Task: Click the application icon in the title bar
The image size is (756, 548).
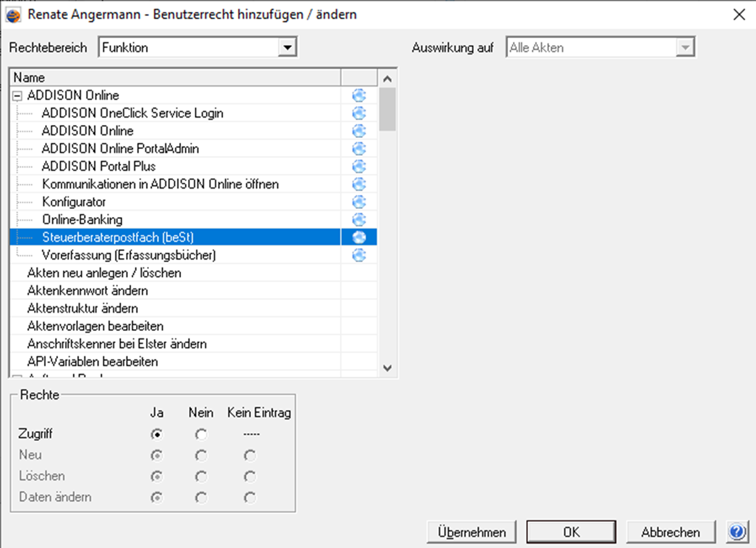Action: point(13,14)
